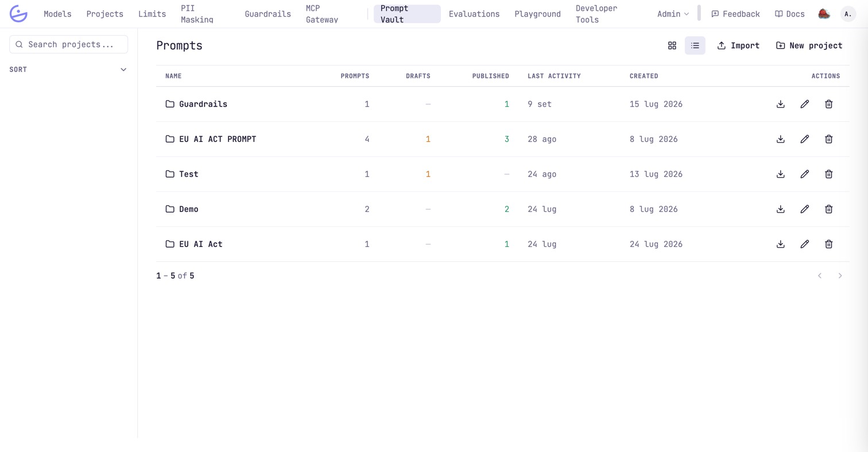
Task: Go to the Guardrails navigation tab
Action: point(268,14)
